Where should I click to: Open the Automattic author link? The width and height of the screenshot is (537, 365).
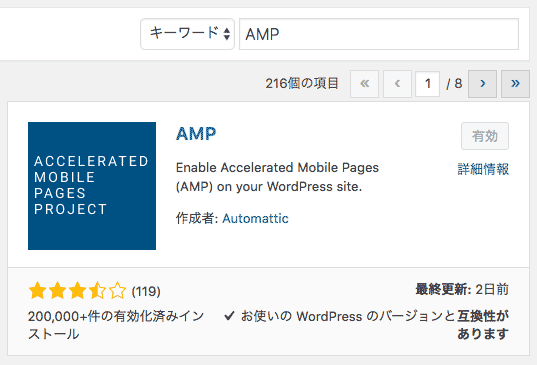coord(255,218)
